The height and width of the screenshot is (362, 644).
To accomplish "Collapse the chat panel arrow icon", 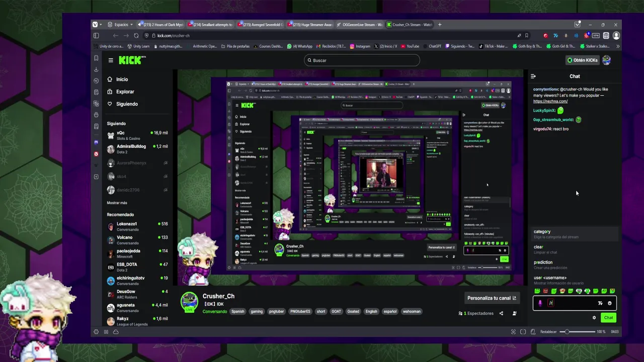I will pyautogui.click(x=533, y=76).
